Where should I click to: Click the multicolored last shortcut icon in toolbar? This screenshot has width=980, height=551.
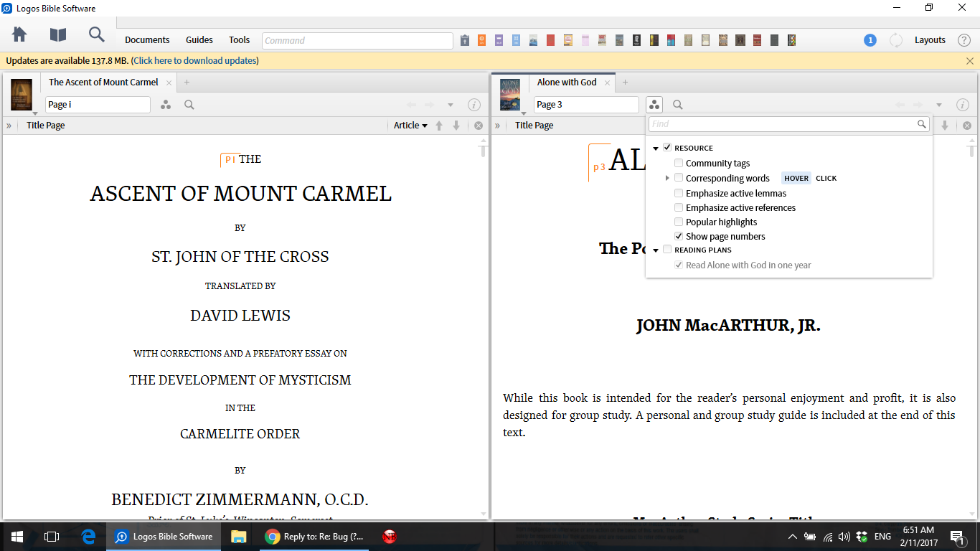(x=792, y=40)
